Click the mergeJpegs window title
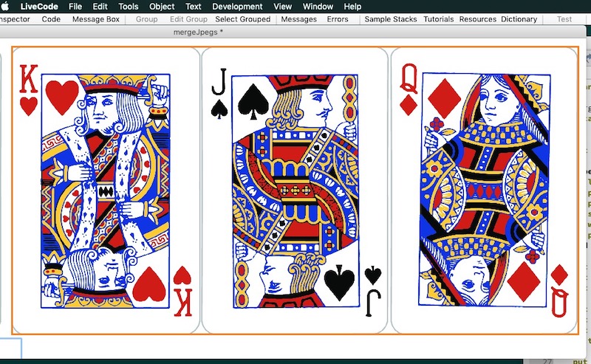Viewport: 591px width, 364px height. coord(198,32)
